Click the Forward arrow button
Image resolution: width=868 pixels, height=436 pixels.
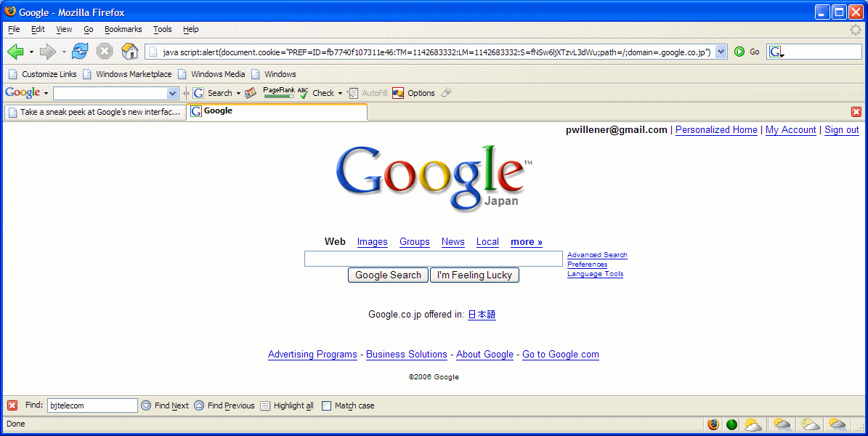tap(48, 52)
